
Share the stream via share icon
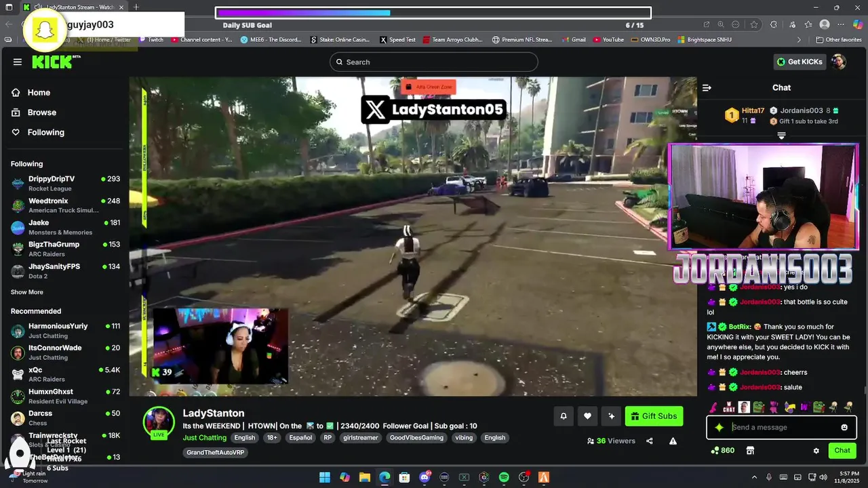coord(650,441)
